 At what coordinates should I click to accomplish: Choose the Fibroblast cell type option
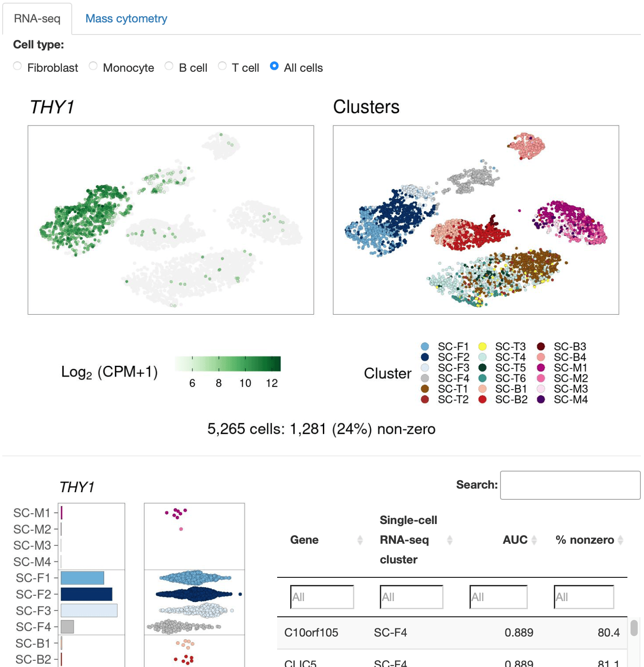coord(17,65)
